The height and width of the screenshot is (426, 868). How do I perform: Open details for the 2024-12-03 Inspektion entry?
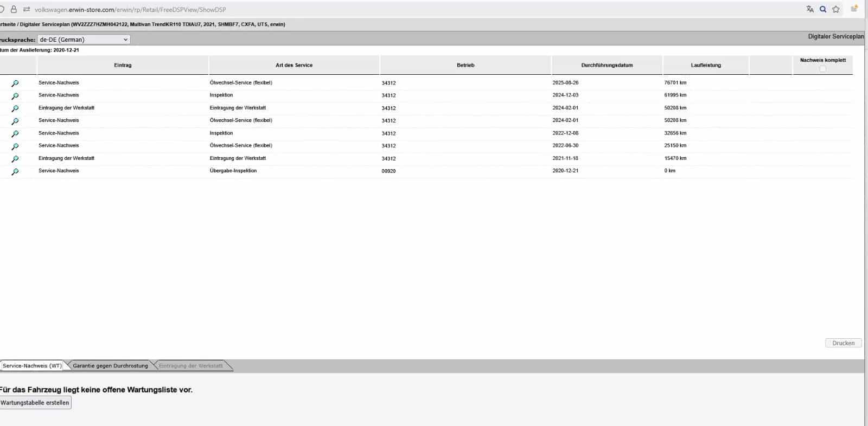click(15, 96)
